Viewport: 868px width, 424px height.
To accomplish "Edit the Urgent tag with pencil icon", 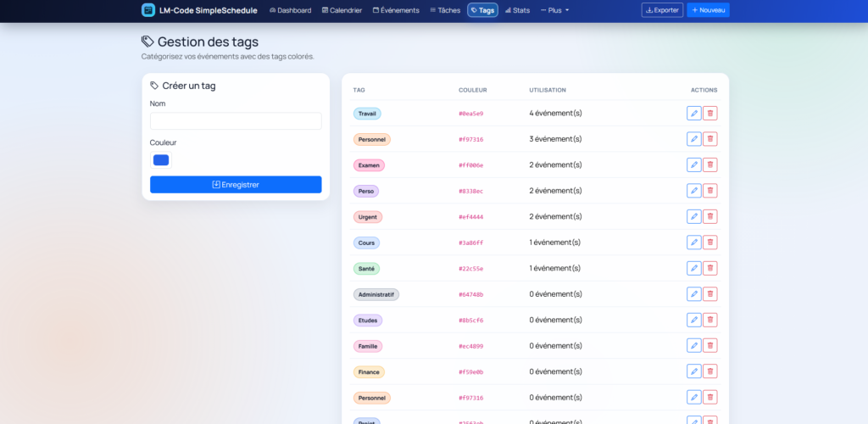I will click(693, 216).
